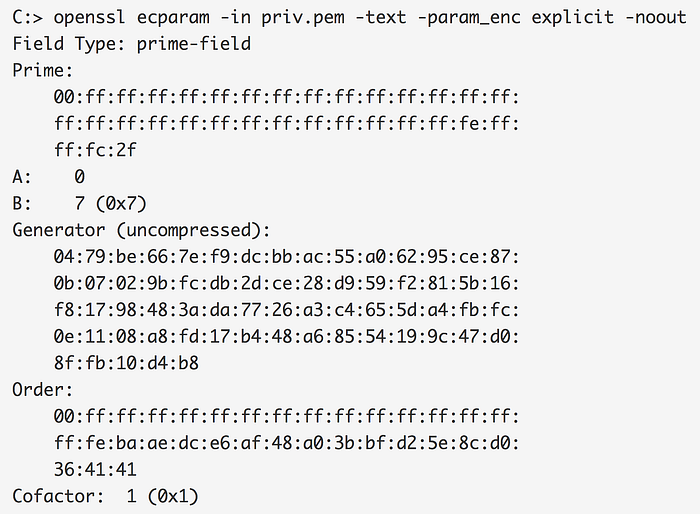Click the Generator row starting 04:79:be
This screenshot has width=700, height=514.
pos(287,257)
